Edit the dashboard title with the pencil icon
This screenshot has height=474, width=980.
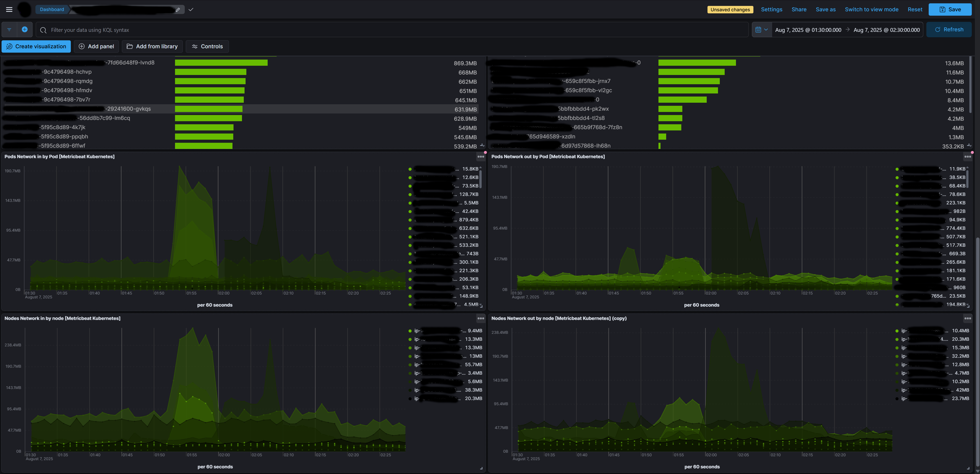click(x=178, y=9)
